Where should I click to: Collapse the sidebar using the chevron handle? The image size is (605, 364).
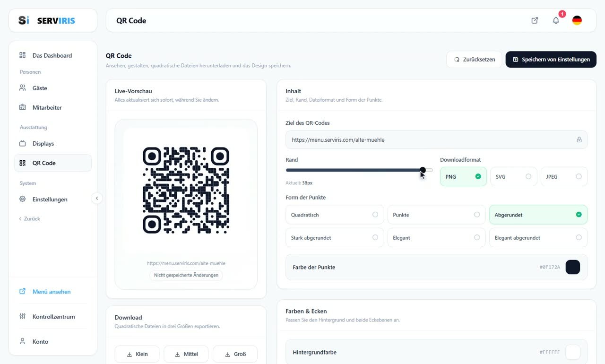click(x=97, y=199)
